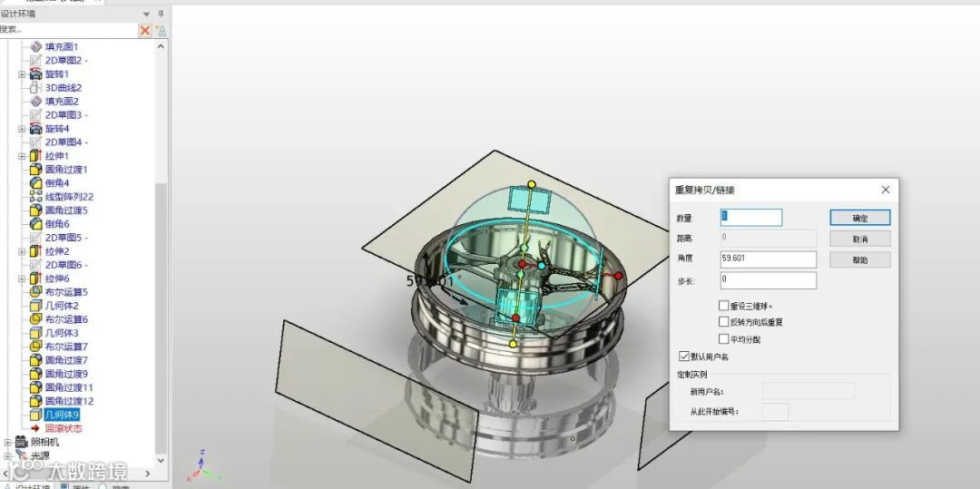
Task: Click the 步长 input field
Action: click(x=769, y=280)
